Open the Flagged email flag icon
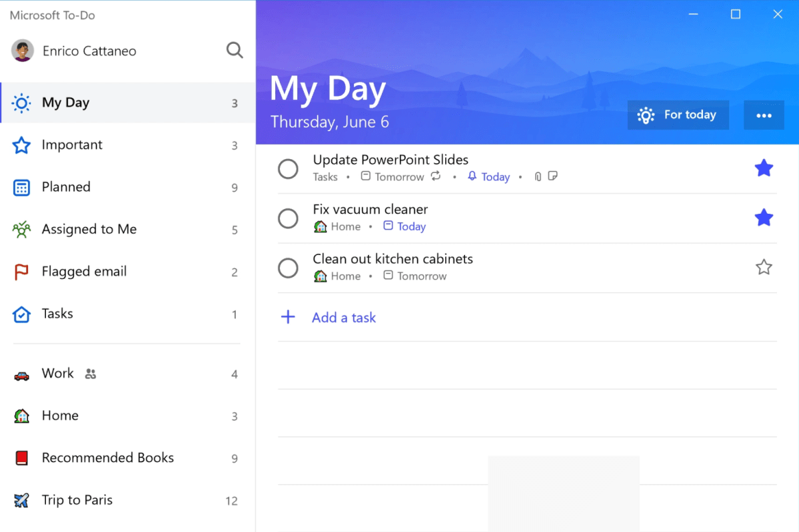This screenshot has height=532, width=799. click(x=21, y=272)
